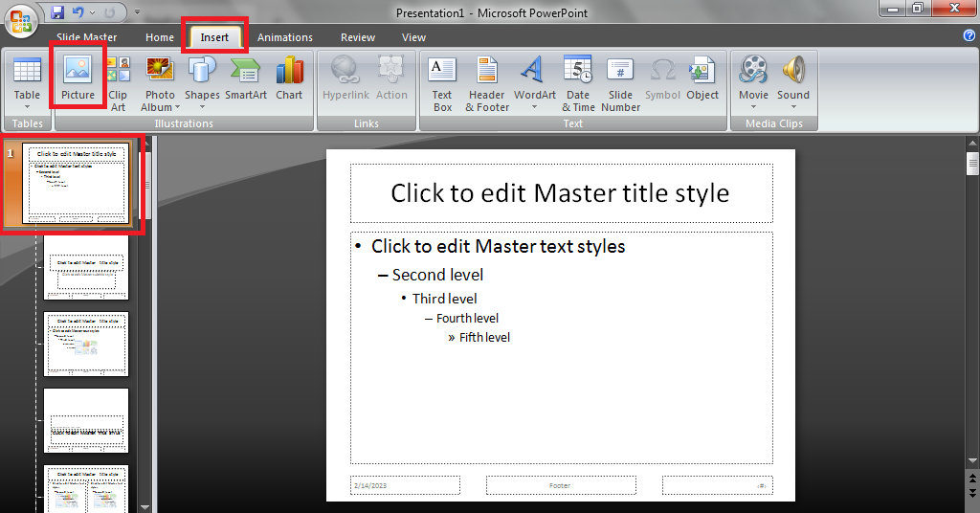Image resolution: width=980 pixels, height=513 pixels.
Task: Switch to the Review tab
Action: tap(358, 37)
